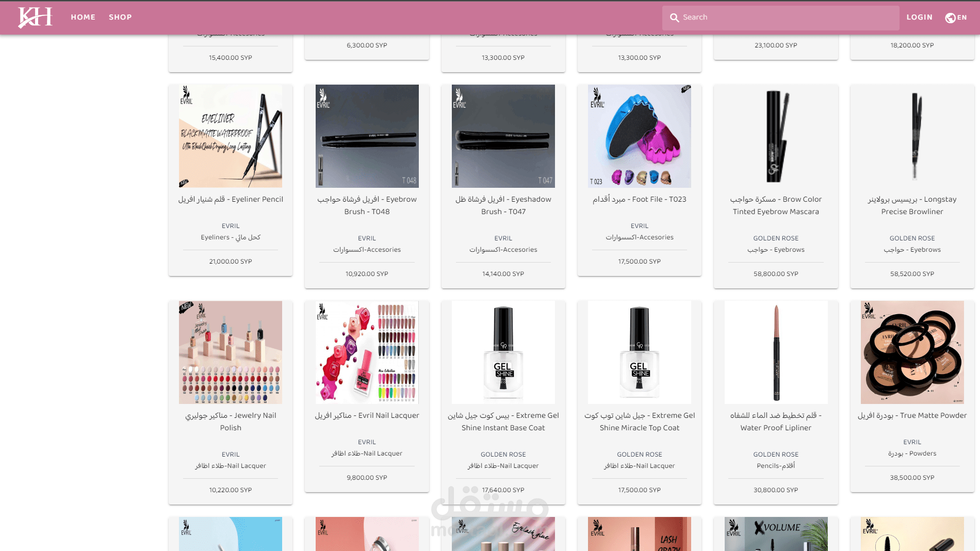
Task: Open the X Volume mascara product image
Action: [x=776, y=534]
